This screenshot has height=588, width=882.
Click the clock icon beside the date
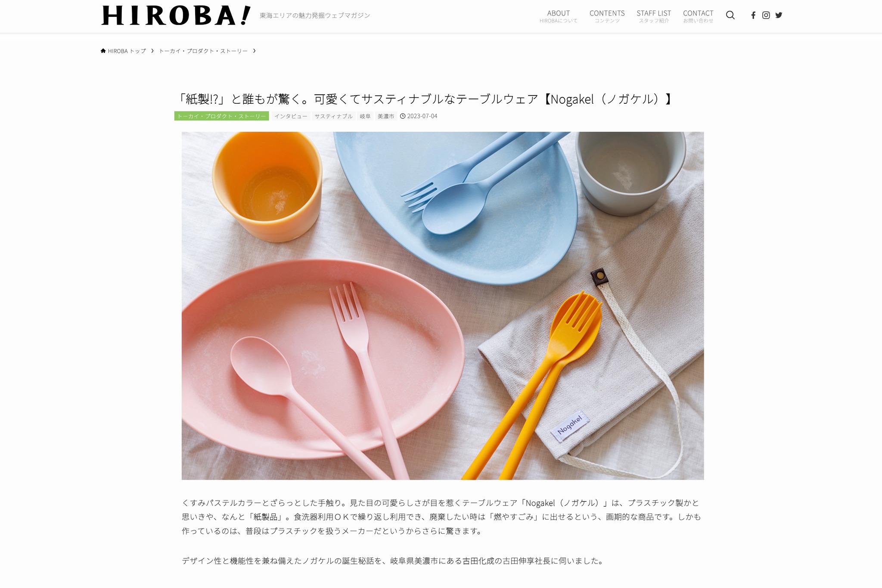[403, 116]
